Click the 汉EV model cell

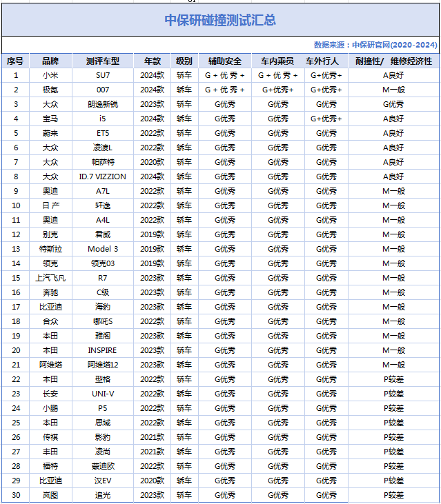coord(103,481)
